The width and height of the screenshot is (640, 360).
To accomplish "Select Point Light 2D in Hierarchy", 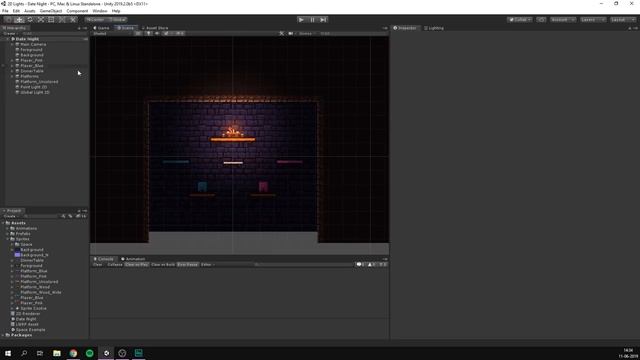I will pos(33,87).
